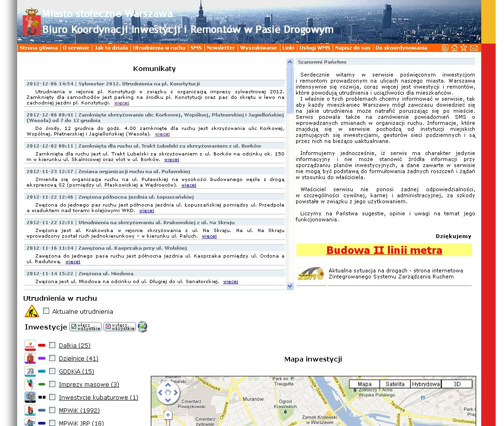Switch map to Satelita view
Screen dimensions: 504x426
click(395, 384)
